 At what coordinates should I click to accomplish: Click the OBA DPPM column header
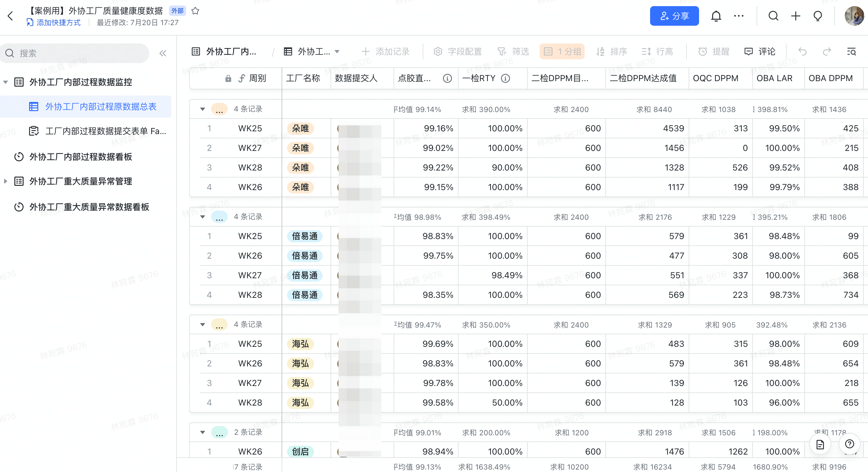pyautogui.click(x=834, y=78)
